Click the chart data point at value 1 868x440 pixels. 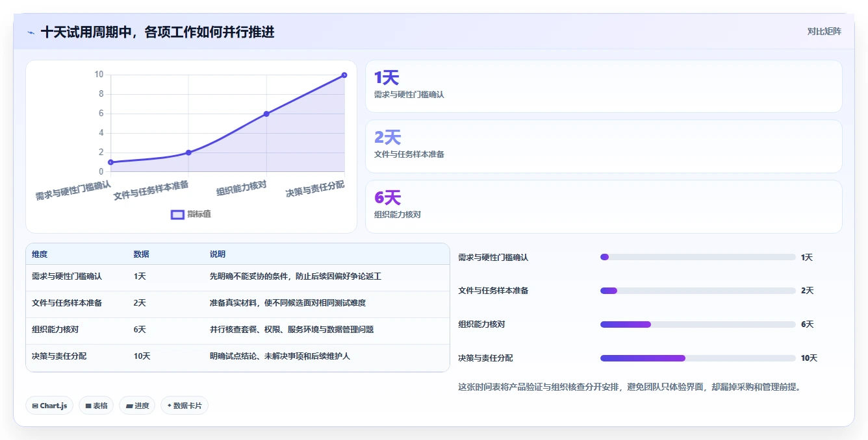coord(110,162)
